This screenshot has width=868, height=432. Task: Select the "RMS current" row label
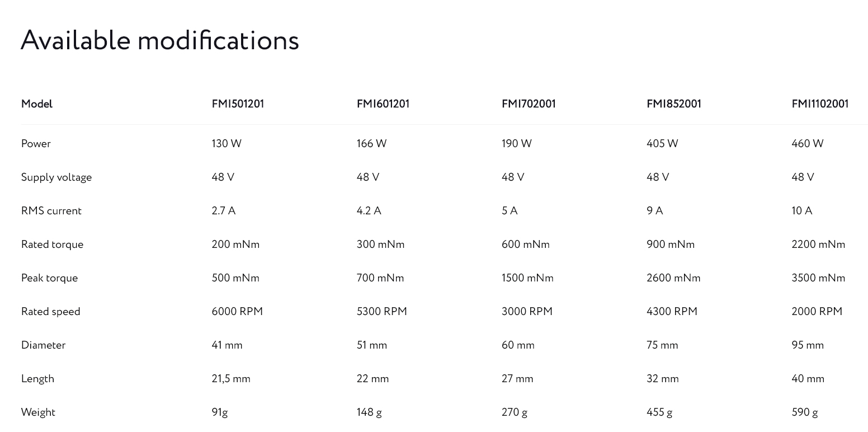click(x=51, y=211)
